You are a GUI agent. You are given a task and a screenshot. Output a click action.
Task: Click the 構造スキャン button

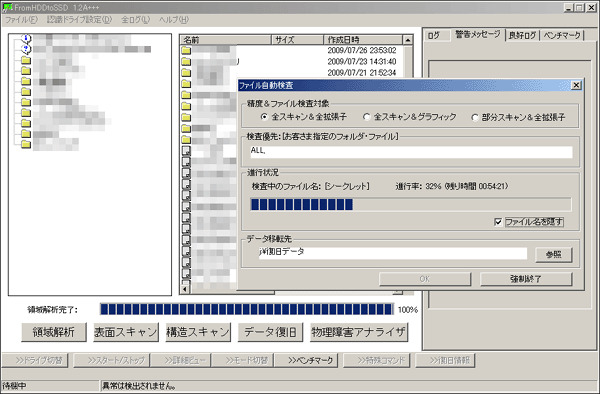(198, 332)
